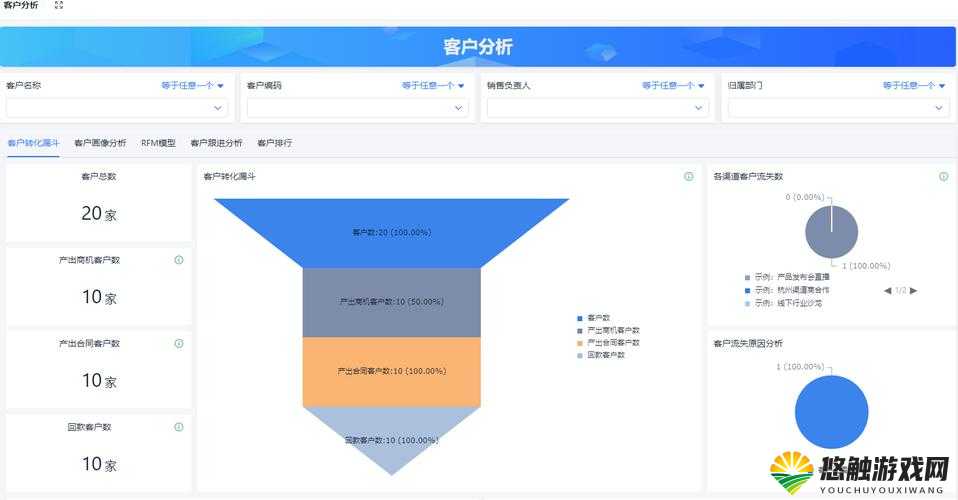Switch to RFM模型 tab
The width and height of the screenshot is (958, 500).
pos(158,143)
